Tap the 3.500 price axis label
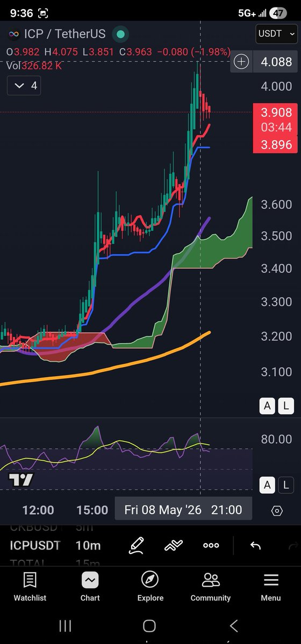The height and width of the screenshot is (644, 301). tap(276, 236)
